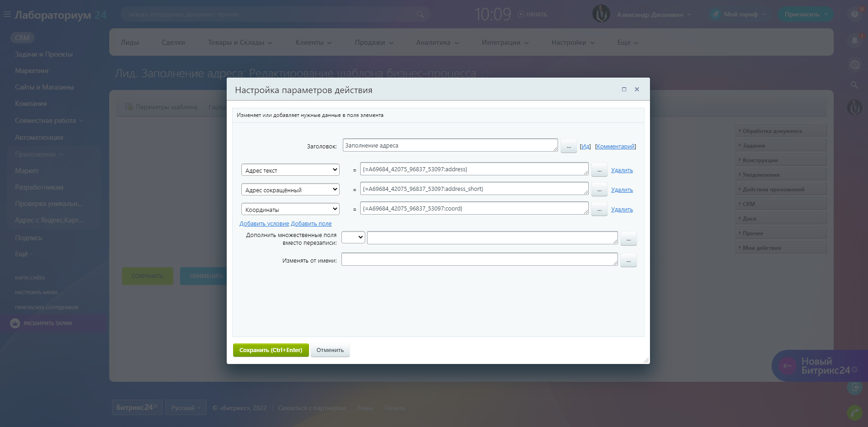The width and height of the screenshot is (868, 427).
Task: Click Сохранить (Ctrl+Enter) button
Action: 271,350
